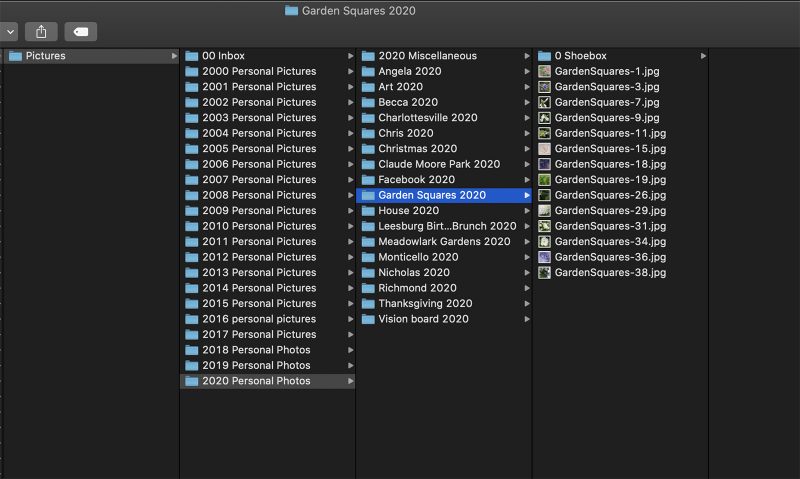Select file GardenSquares-9.jpg
Viewport: 800px width, 479px height.
620,118
